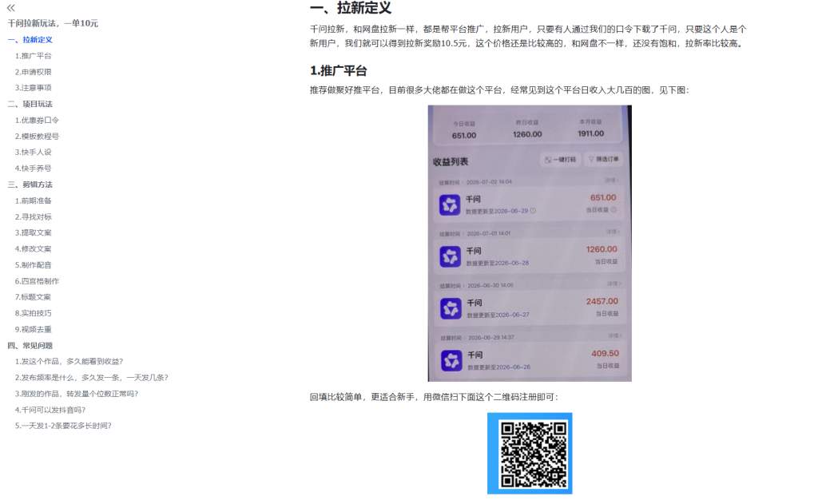
Task: Jump to section 三、剪辑方法
Action: pyautogui.click(x=30, y=185)
